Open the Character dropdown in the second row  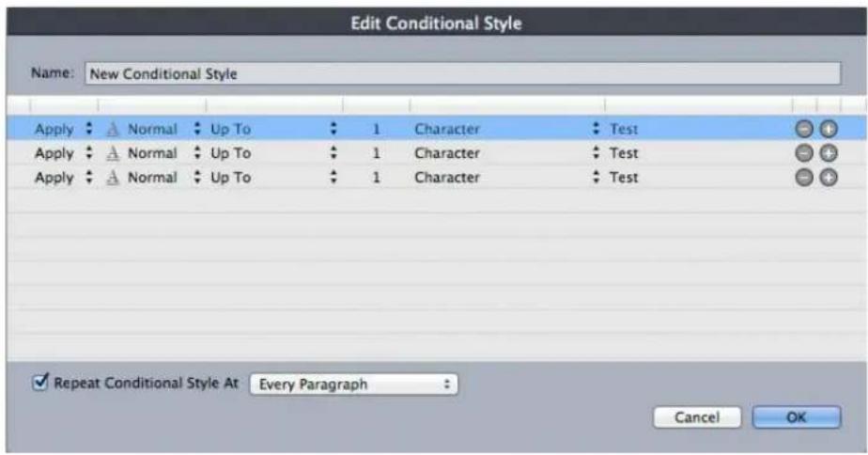pos(506,153)
